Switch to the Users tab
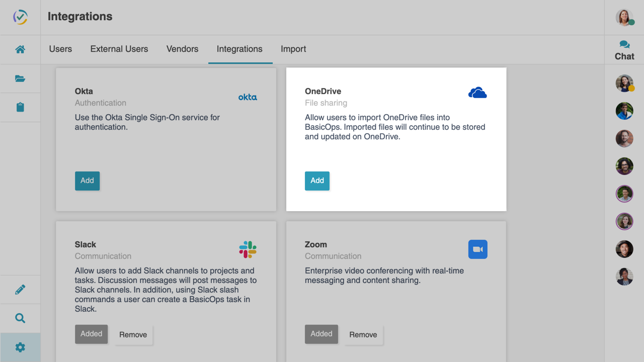The height and width of the screenshot is (362, 644). 60,49
